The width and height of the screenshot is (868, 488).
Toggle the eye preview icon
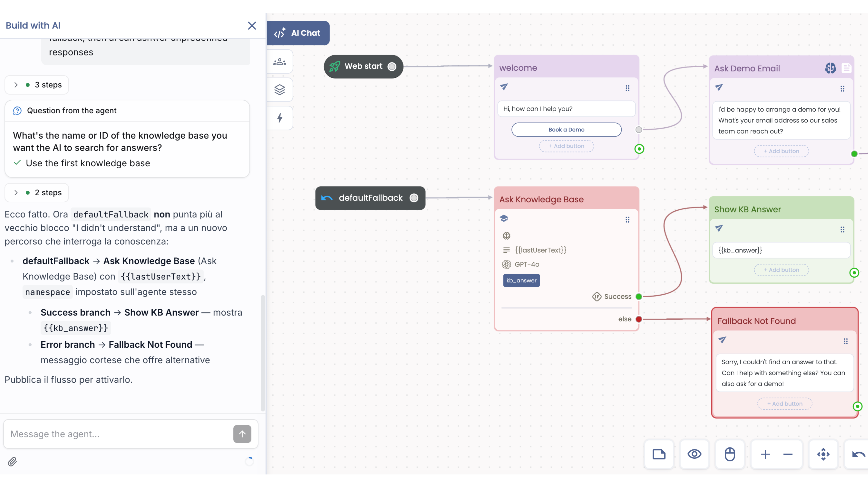point(694,454)
